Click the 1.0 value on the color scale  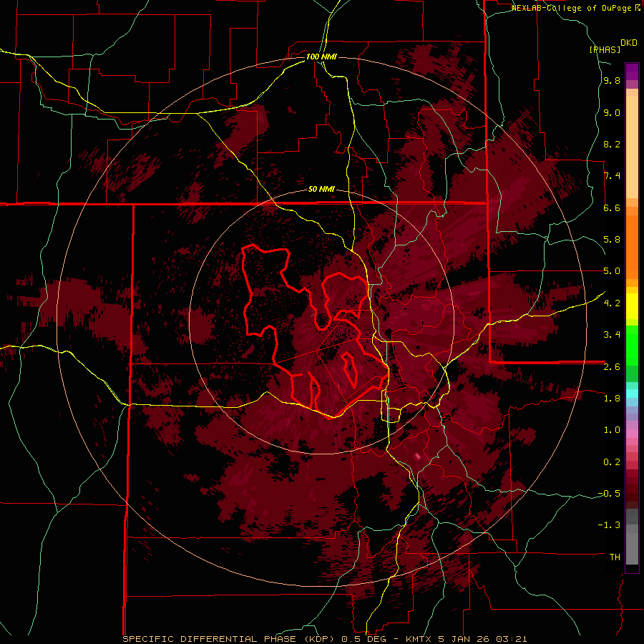point(612,430)
